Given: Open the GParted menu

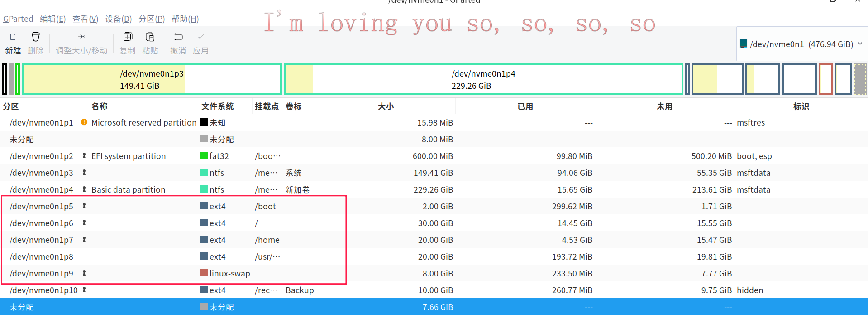Looking at the screenshot, I should [18, 19].
